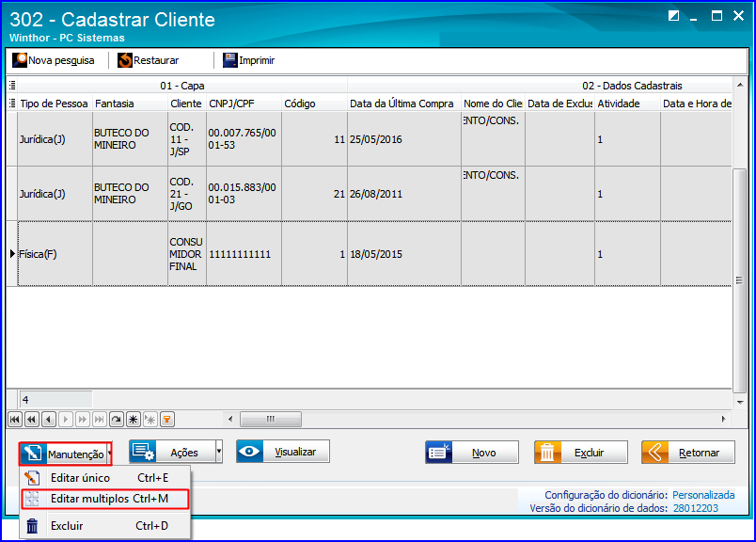Select the CPF cell 11111111111
The image size is (756, 542).
244,254
